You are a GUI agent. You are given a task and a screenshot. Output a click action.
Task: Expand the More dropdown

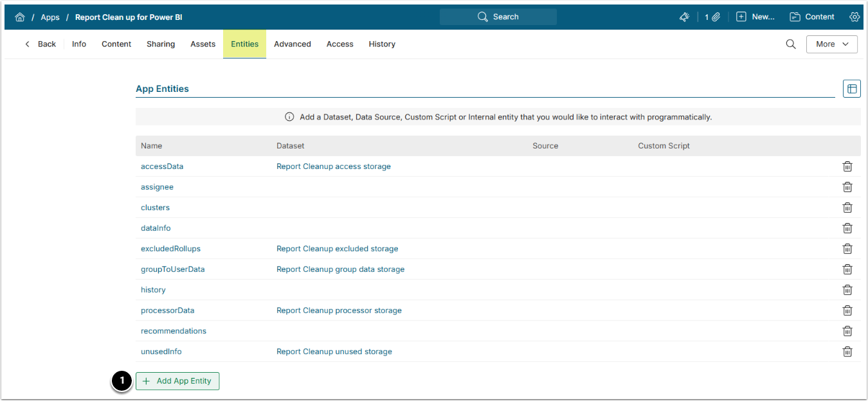point(832,44)
